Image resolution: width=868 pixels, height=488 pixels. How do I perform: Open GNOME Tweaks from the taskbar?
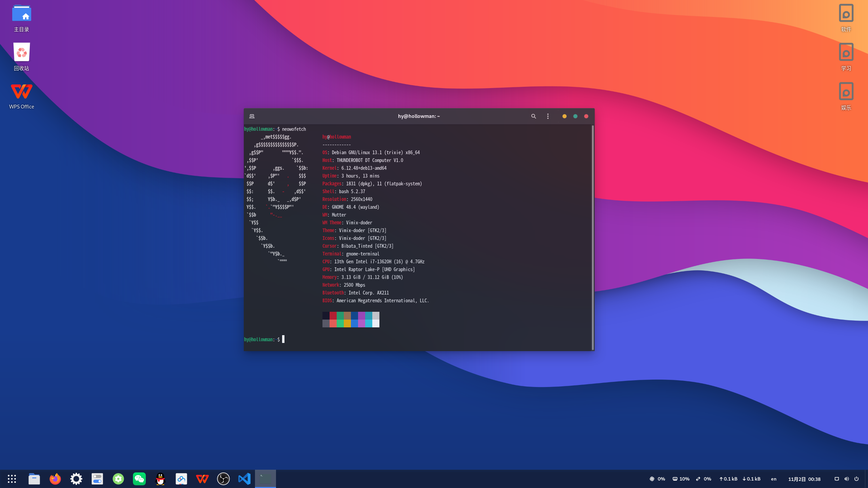coord(97,479)
